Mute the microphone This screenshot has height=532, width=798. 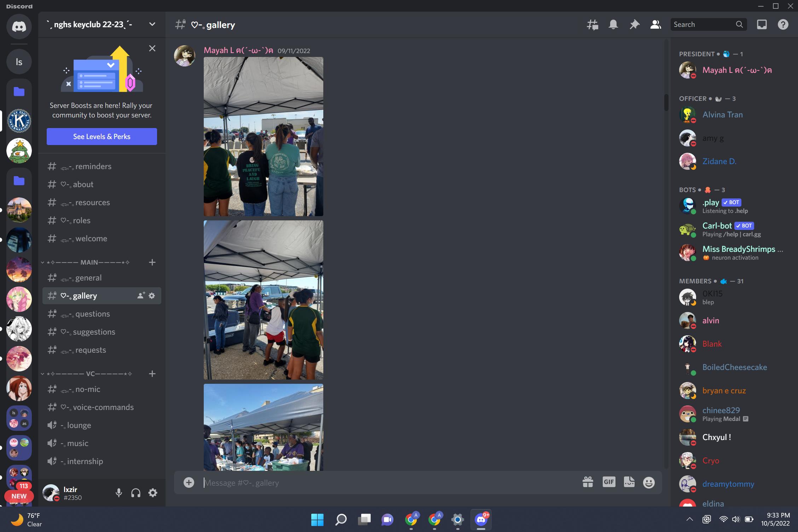click(x=119, y=493)
